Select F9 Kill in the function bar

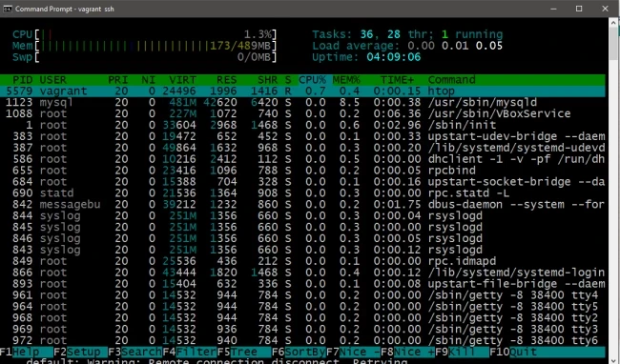click(x=462, y=352)
